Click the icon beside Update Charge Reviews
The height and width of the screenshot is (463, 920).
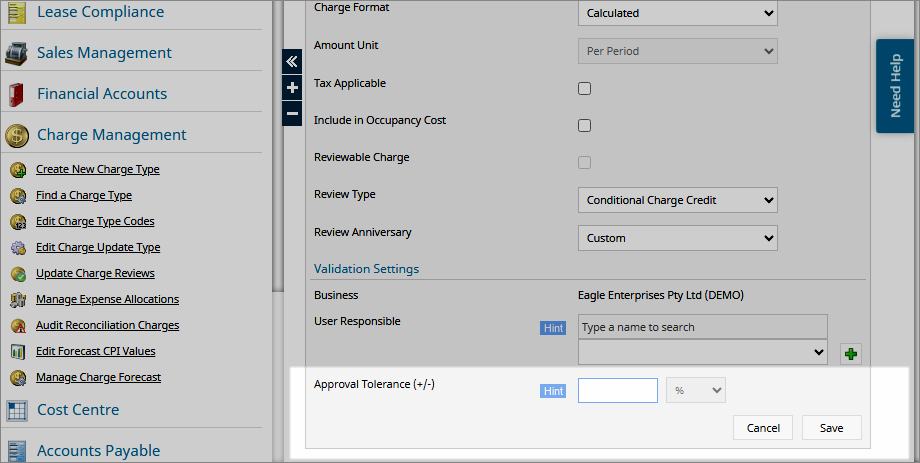pyautogui.click(x=18, y=273)
